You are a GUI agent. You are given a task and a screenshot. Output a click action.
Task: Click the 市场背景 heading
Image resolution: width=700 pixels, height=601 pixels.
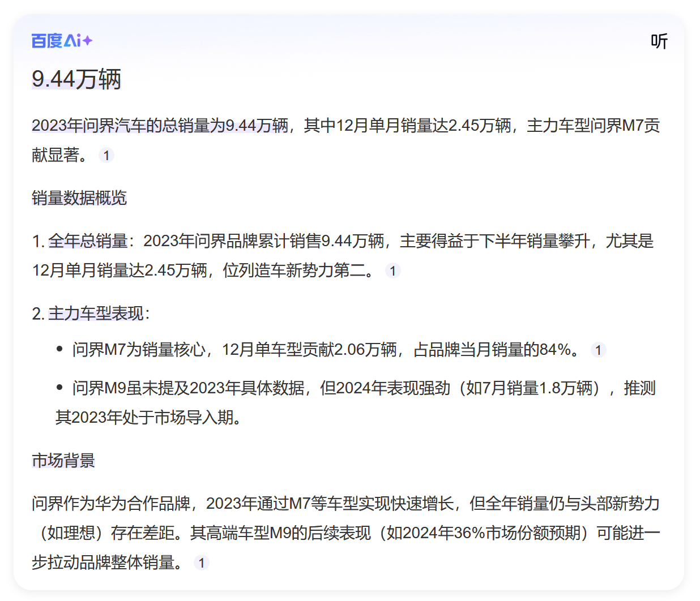click(63, 460)
